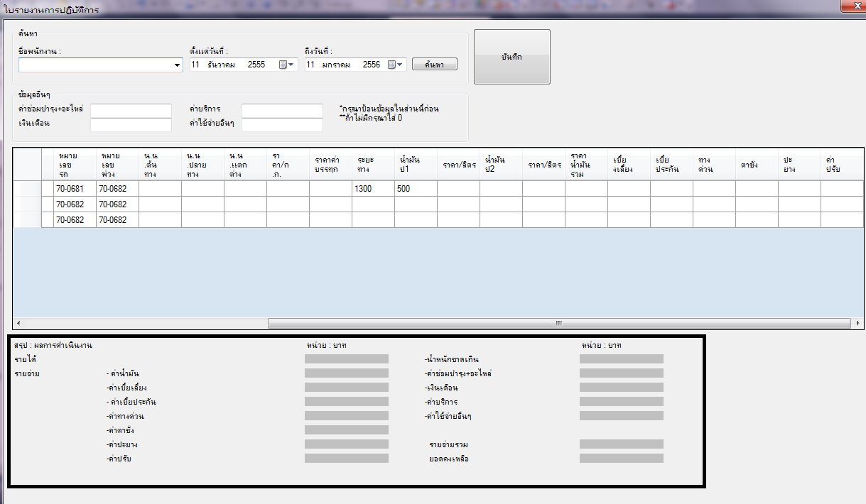866x504 pixels.
Task: Click the ราคาค่าบรรทุก column header
Action: (330, 164)
